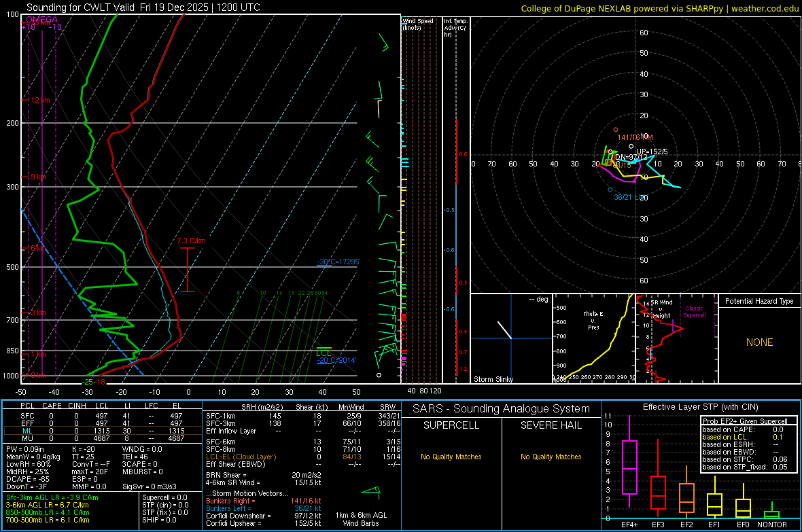Click the Theta-E v. Pres plot

click(x=593, y=338)
